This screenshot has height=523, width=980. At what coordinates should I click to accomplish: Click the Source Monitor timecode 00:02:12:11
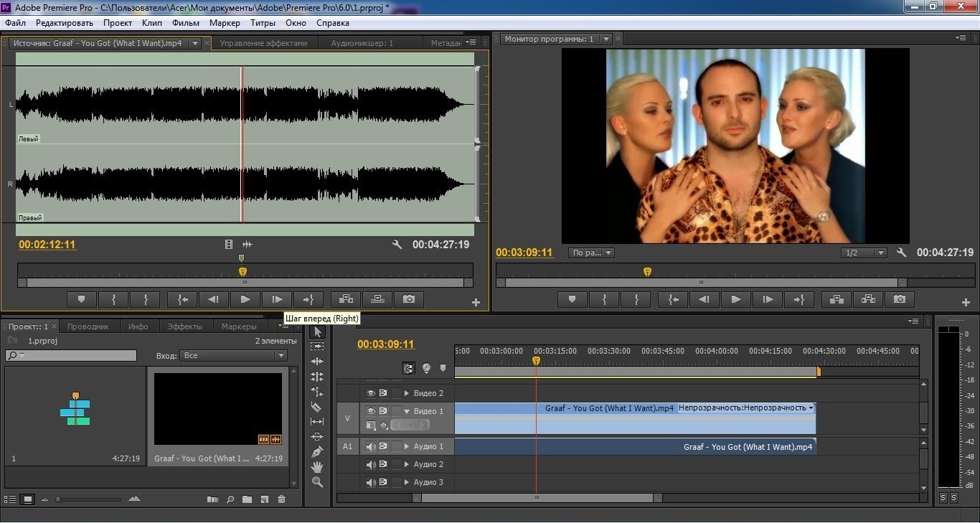(x=47, y=245)
